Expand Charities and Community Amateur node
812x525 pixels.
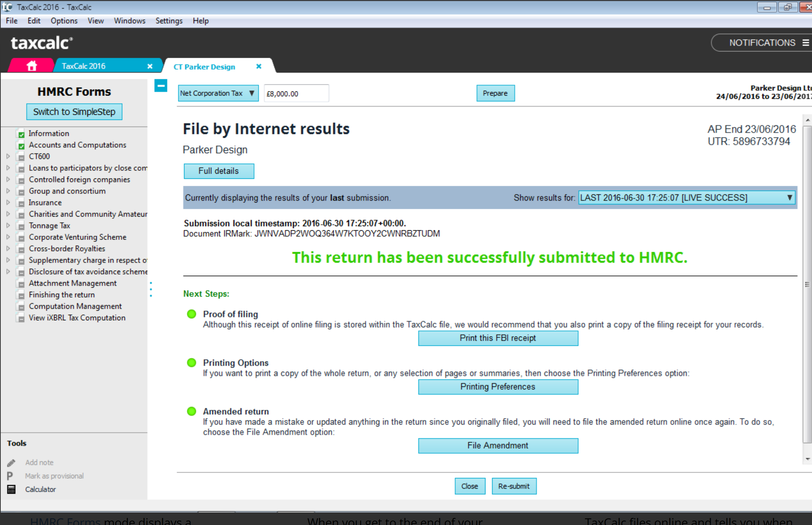(x=8, y=214)
